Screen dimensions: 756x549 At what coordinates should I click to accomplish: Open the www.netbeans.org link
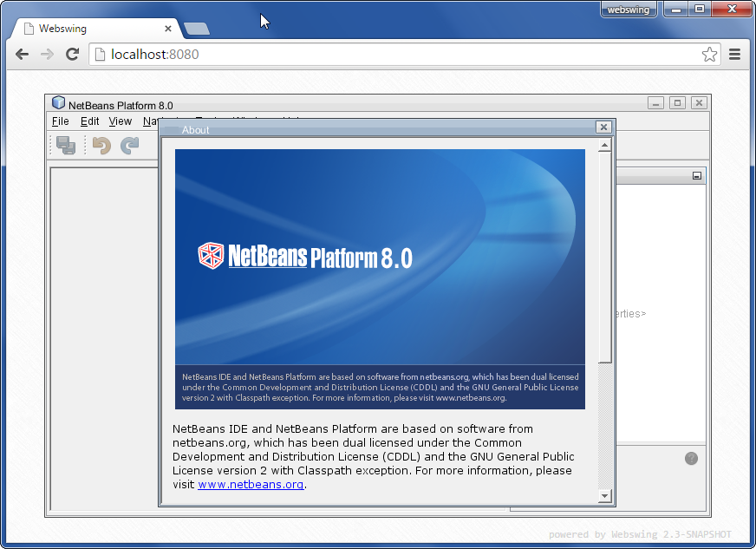[x=251, y=484]
